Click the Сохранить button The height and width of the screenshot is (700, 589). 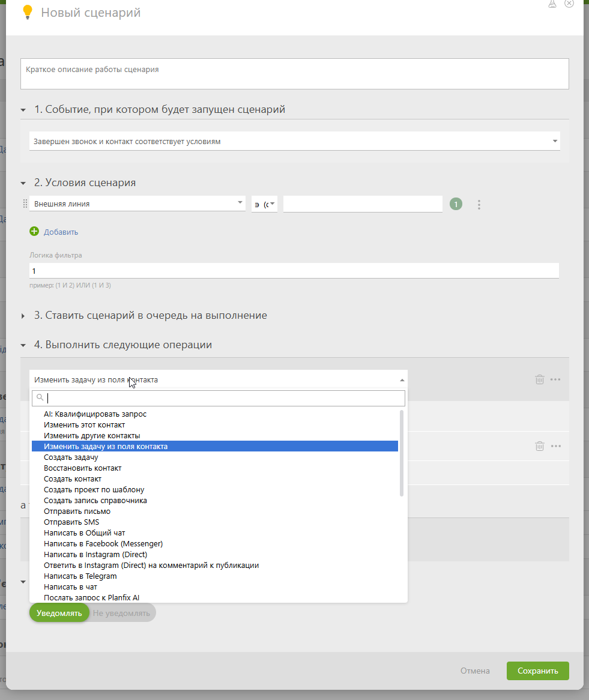(537, 671)
